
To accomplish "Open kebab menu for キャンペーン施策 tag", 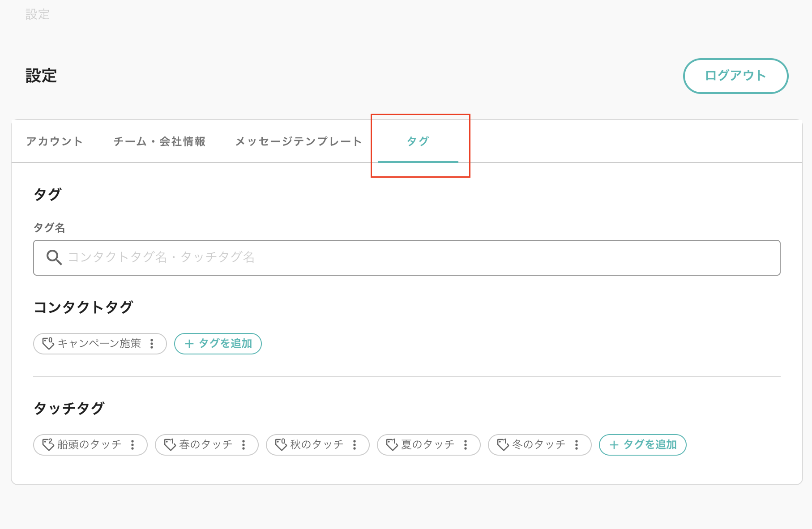I will point(152,344).
